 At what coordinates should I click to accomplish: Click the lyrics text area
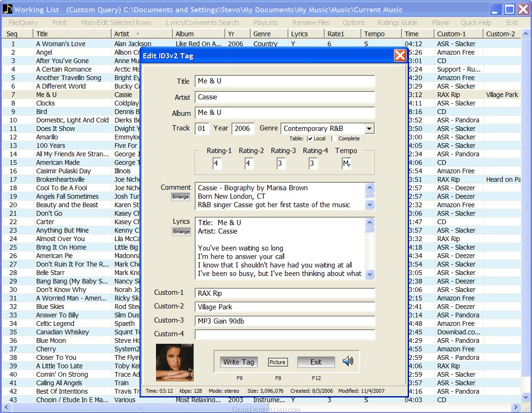[x=280, y=248]
